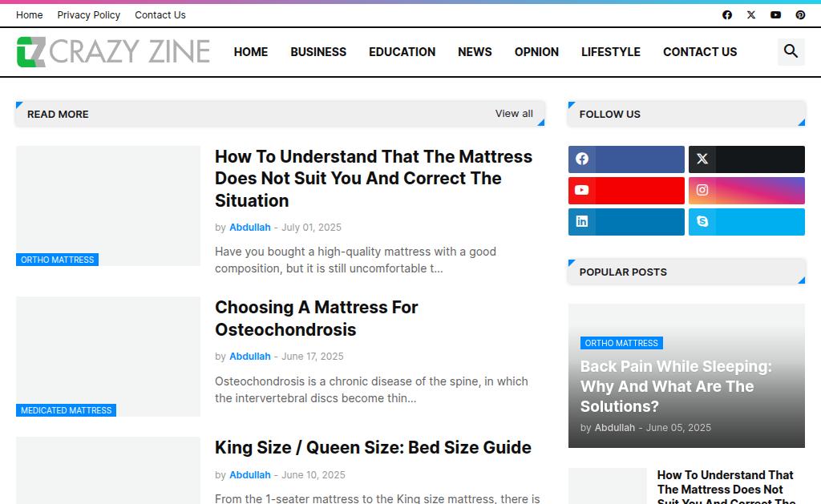
Task: Click the READ MORE heading
Action: click(x=58, y=114)
